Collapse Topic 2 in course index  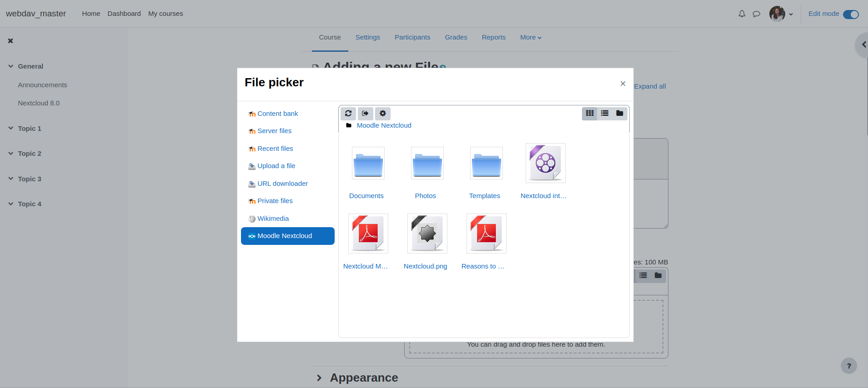(11, 154)
